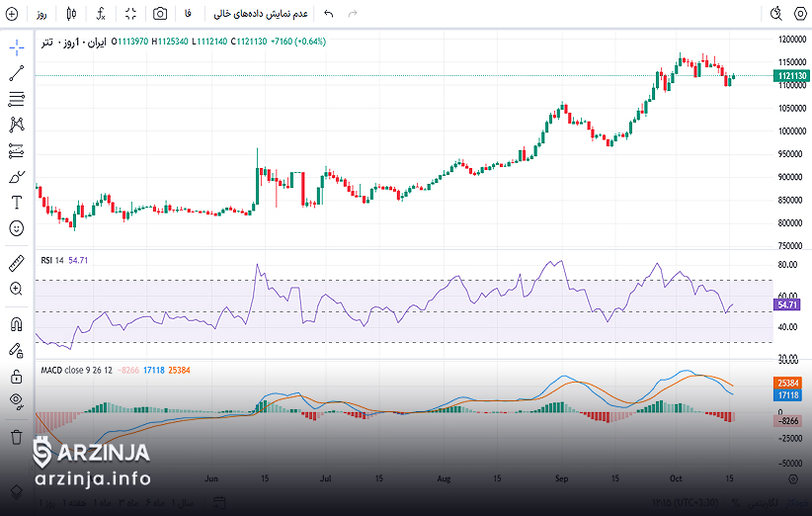Open the emoji icons tool
The height and width of the screenshot is (516, 812).
pyautogui.click(x=17, y=227)
